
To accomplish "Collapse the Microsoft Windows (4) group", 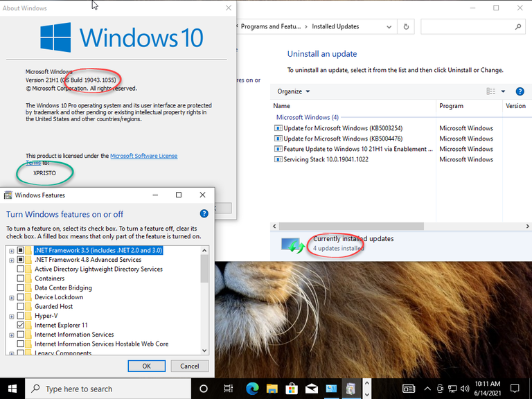I will pos(308,117).
